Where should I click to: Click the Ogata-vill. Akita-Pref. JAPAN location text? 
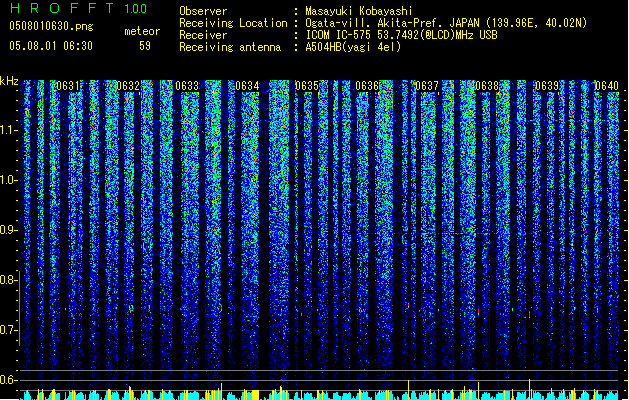(446, 23)
